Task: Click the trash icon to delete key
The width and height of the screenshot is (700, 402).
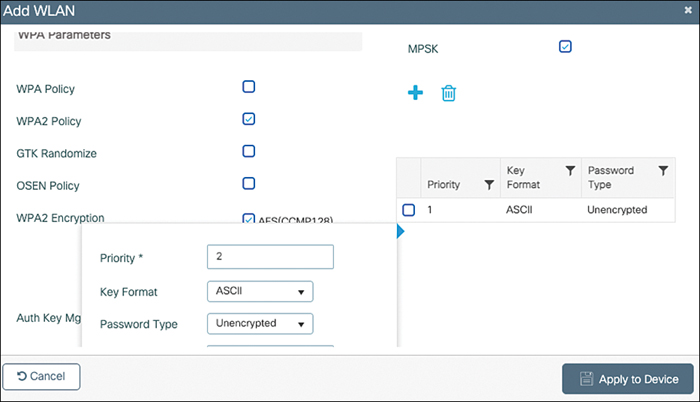Action: point(449,93)
